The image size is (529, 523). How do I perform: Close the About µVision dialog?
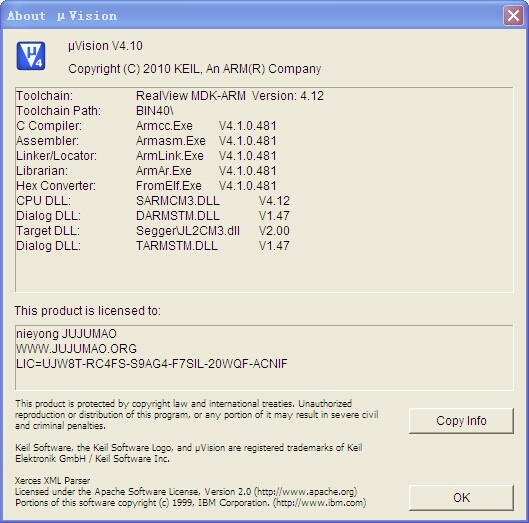tap(513, 15)
